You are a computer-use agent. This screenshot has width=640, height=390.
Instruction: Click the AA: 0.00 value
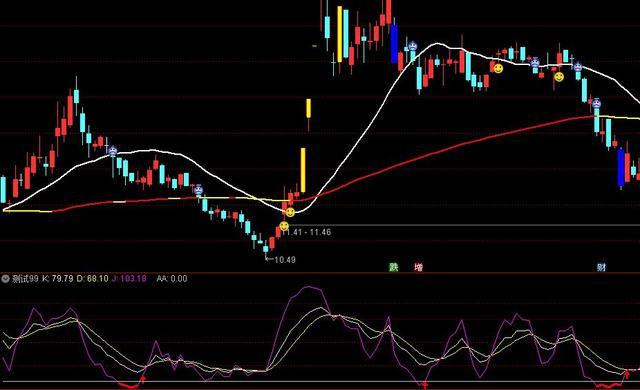click(x=172, y=279)
